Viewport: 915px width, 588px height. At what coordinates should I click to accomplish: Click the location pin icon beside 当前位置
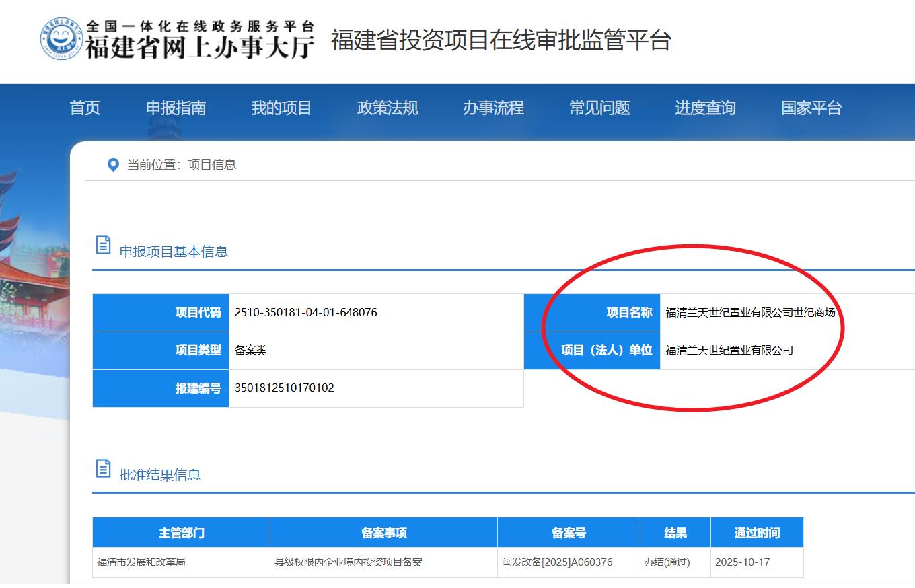[113, 165]
